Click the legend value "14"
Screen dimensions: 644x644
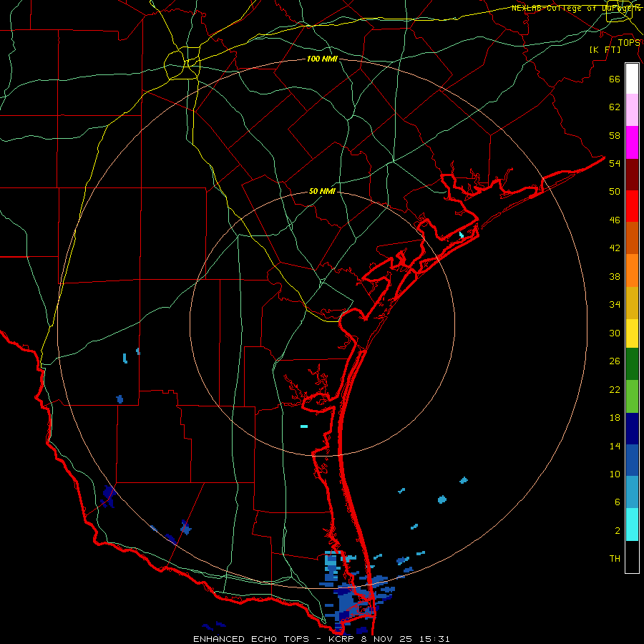[615, 446]
